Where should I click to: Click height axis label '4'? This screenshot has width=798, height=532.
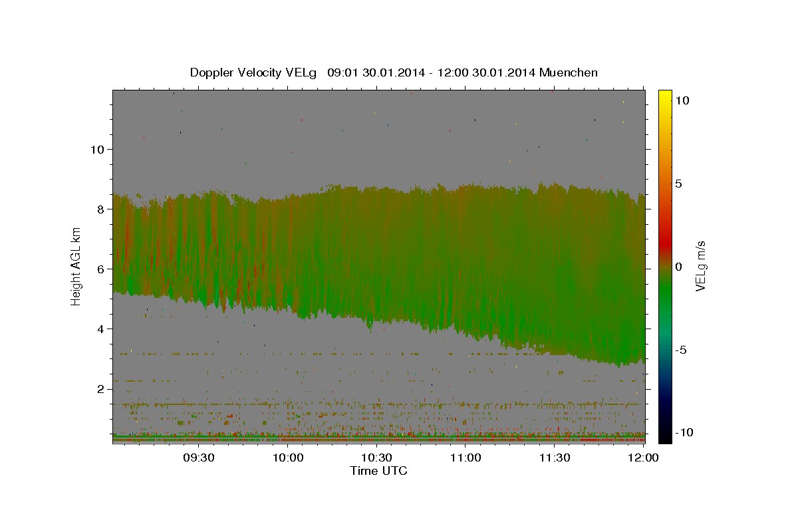(x=99, y=329)
